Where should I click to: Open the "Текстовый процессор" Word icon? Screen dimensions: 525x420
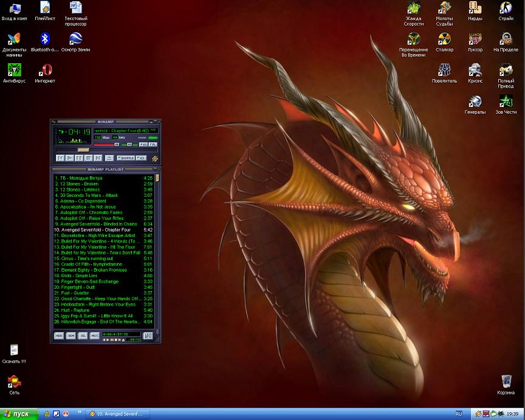click(x=76, y=14)
